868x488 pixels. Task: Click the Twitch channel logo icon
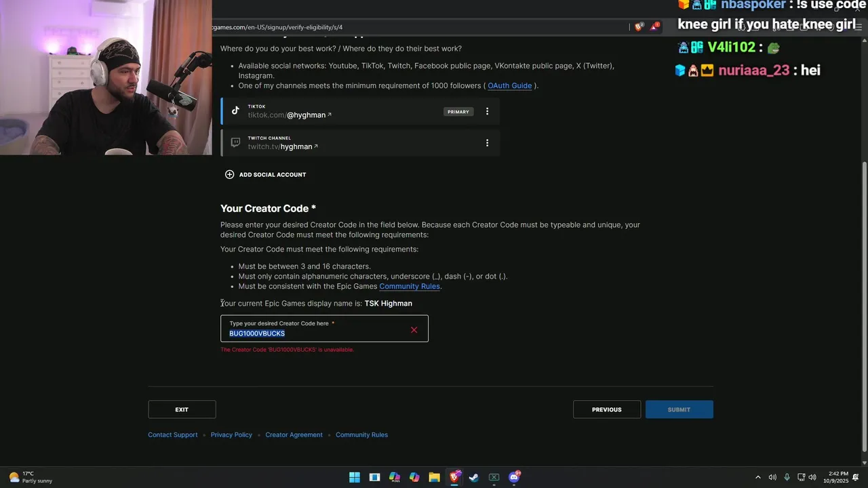[x=235, y=142]
